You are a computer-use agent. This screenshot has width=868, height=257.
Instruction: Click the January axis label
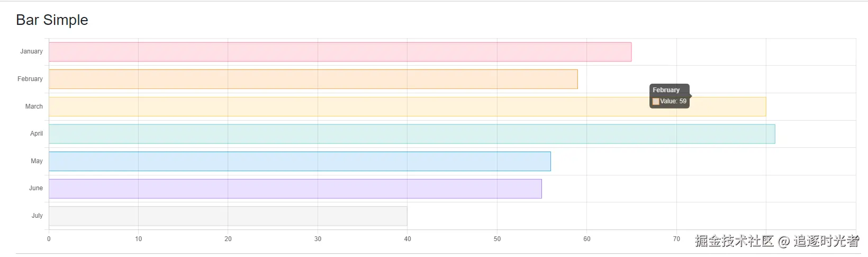click(31, 51)
